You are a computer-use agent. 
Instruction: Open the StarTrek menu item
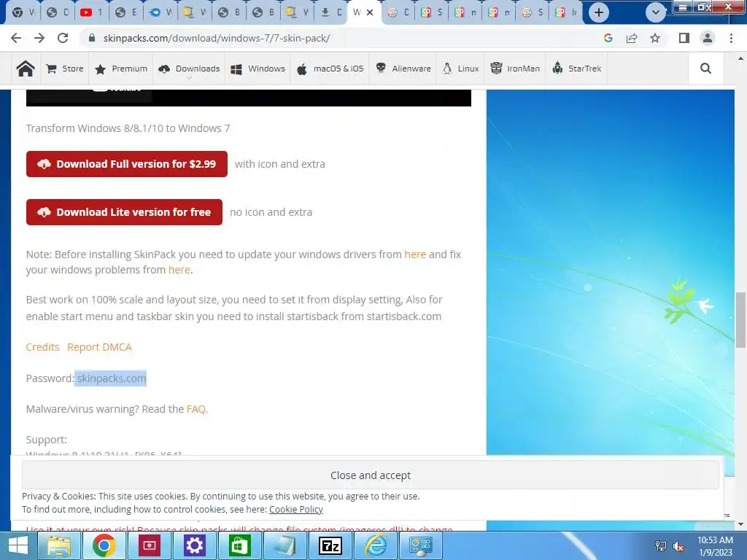tap(577, 69)
